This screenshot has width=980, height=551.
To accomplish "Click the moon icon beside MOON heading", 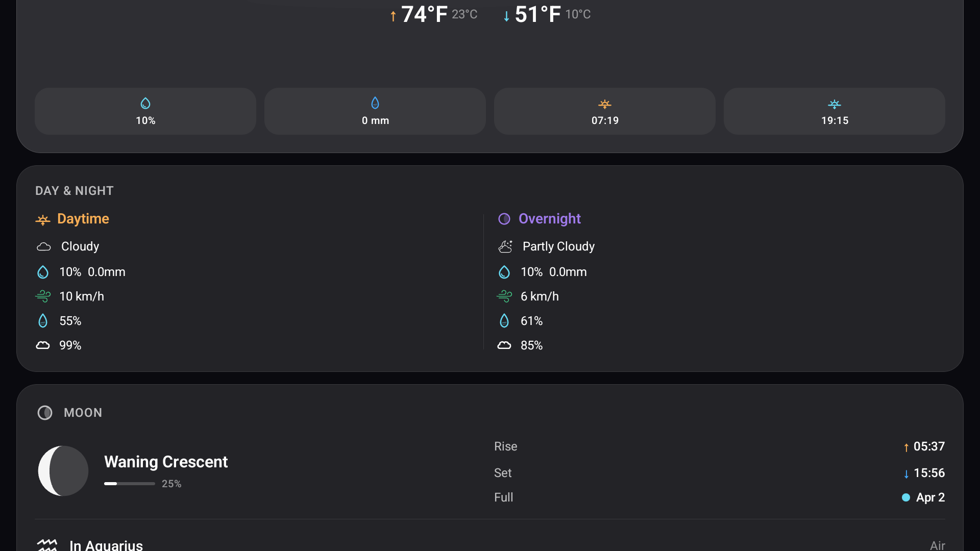I will [45, 413].
